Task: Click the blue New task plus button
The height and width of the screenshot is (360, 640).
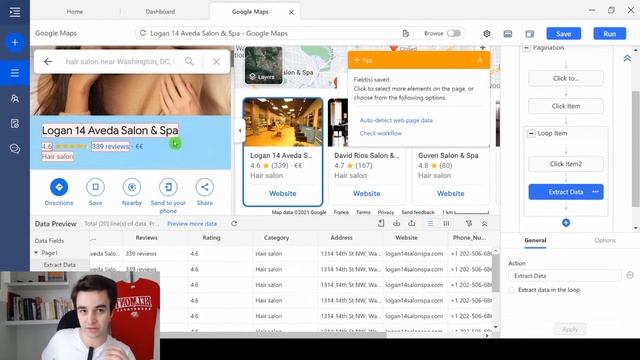Action: (15, 42)
